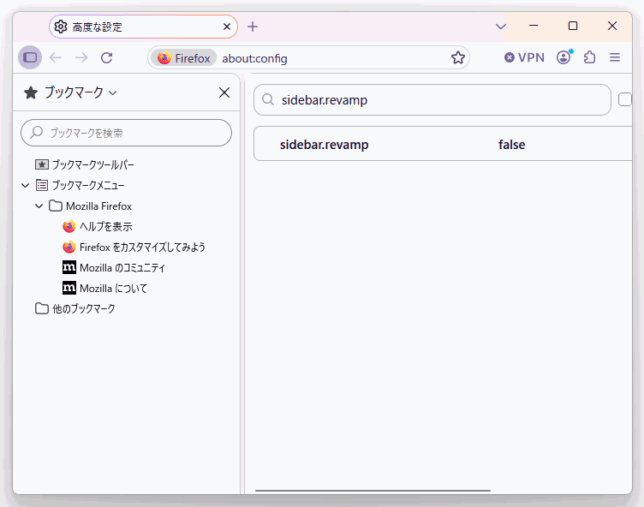The height and width of the screenshot is (507, 644).
Task: Minimize the Firefox window
Action: coord(534,26)
